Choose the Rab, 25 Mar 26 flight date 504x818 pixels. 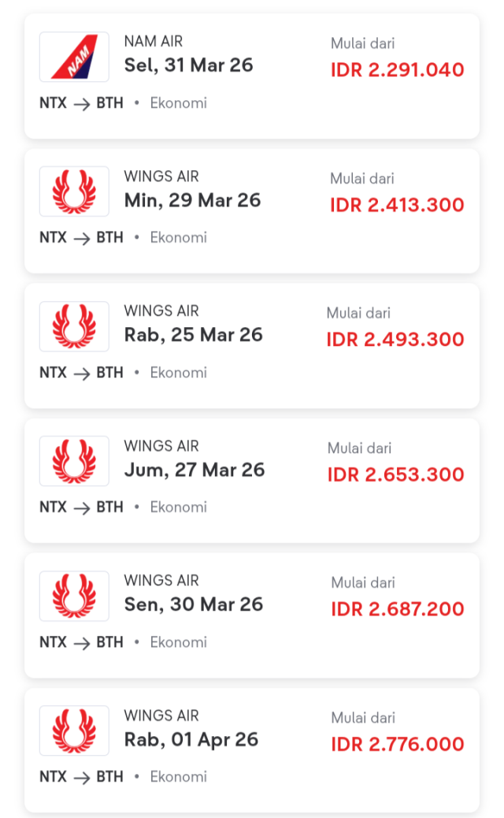193,335
